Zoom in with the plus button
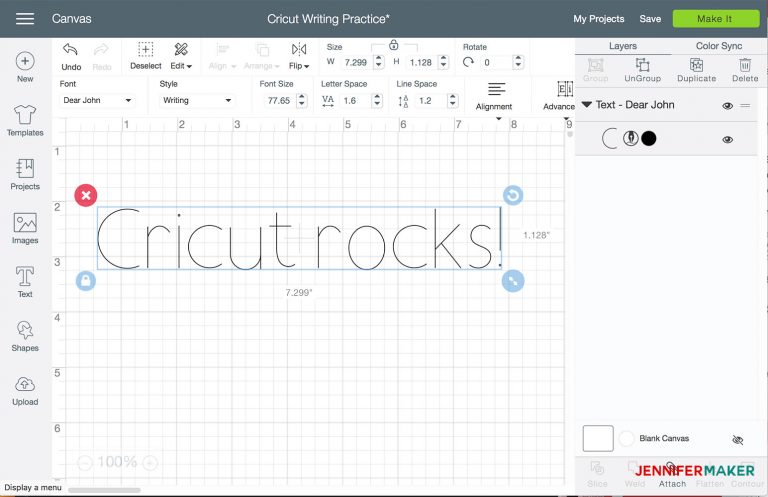The width and height of the screenshot is (768, 497). coord(150,462)
